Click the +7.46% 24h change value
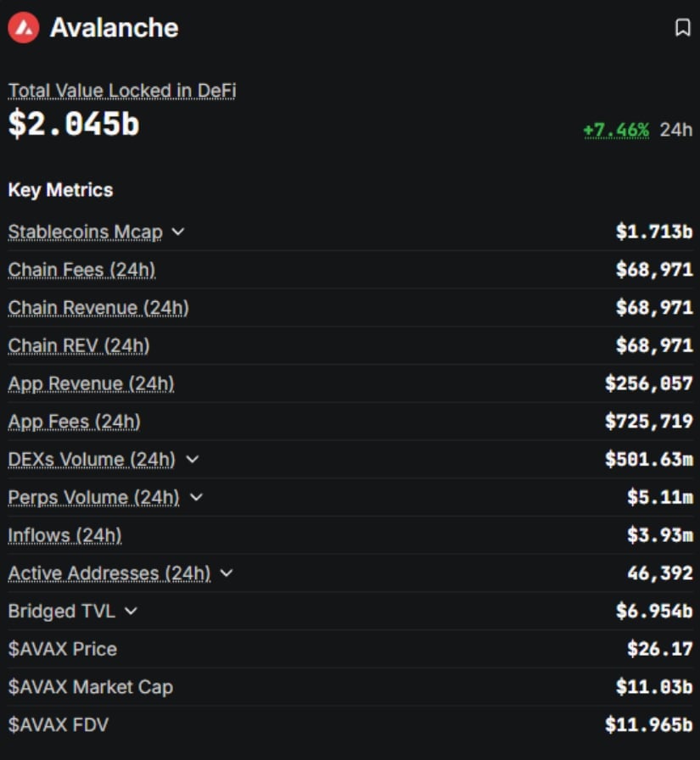700x760 pixels. [x=616, y=130]
